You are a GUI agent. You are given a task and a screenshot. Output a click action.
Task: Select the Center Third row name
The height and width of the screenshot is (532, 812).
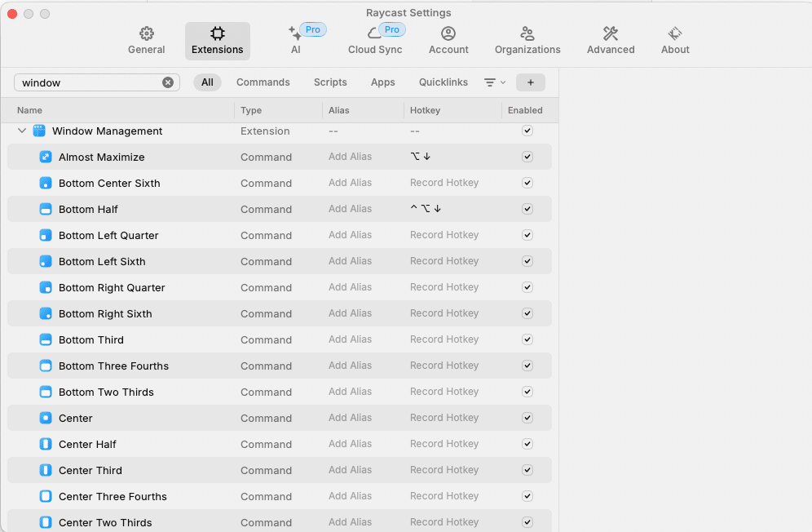coord(90,470)
